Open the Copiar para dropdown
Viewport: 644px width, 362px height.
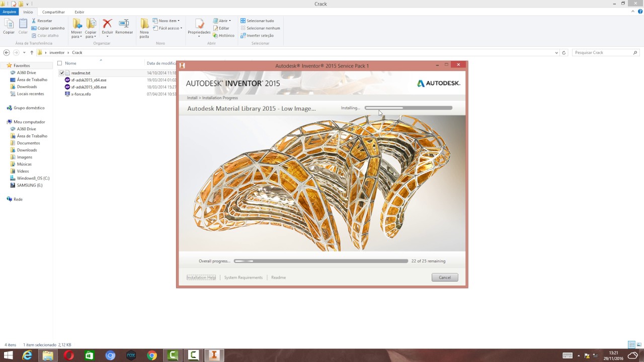tap(91, 34)
